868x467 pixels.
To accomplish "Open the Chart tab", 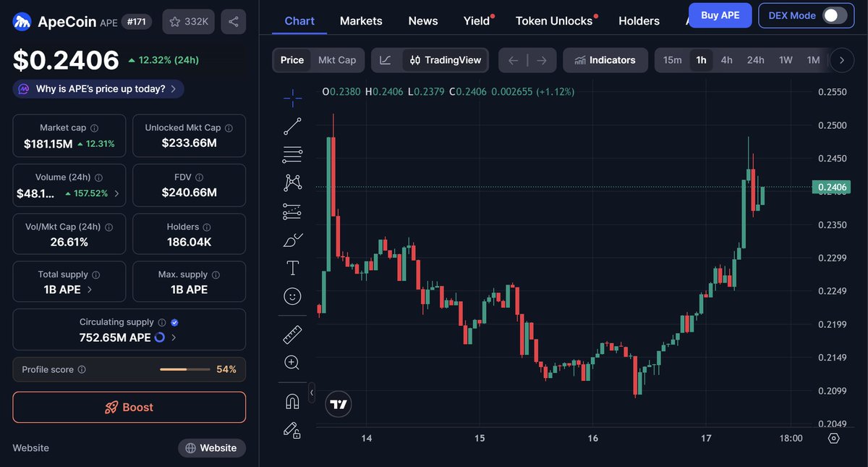I will pyautogui.click(x=299, y=21).
